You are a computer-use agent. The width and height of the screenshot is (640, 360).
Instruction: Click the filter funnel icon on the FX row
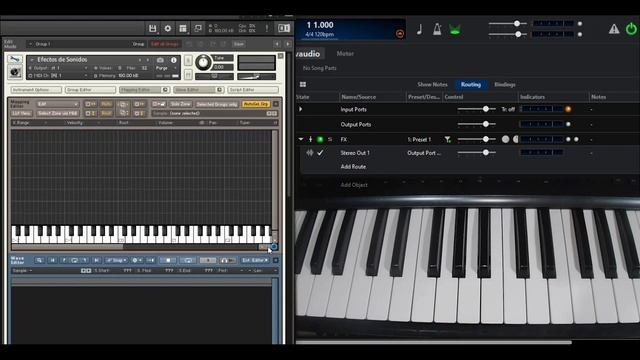[448, 140]
